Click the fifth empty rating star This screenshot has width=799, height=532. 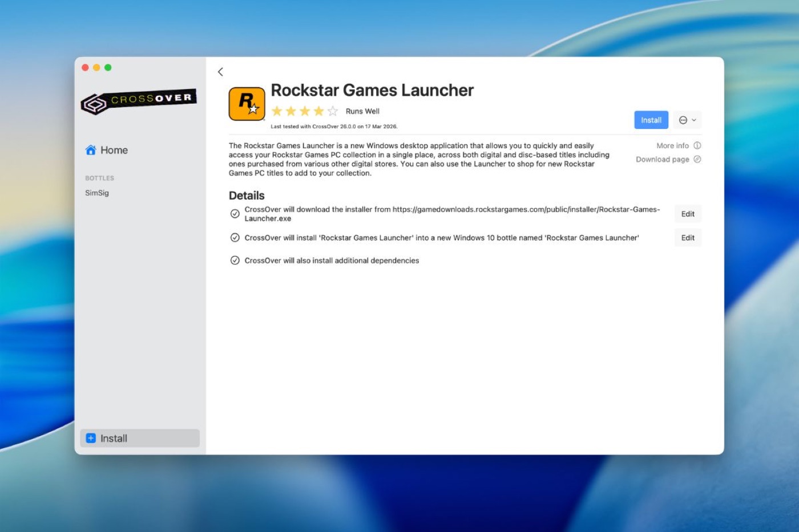(x=333, y=111)
